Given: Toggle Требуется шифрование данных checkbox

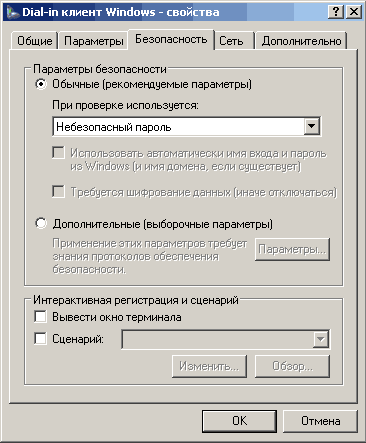Looking at the screenshot, I should tap(58, 192).
